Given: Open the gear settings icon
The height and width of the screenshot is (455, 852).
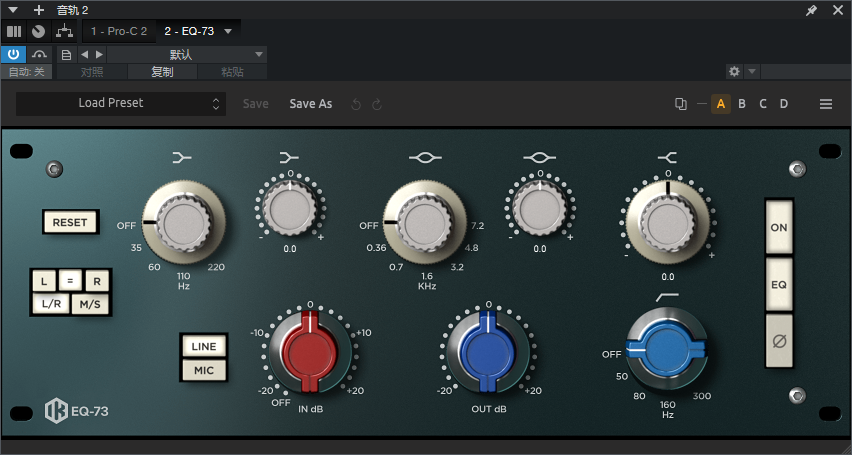Looking at the screenshot, I should [734, 72].
